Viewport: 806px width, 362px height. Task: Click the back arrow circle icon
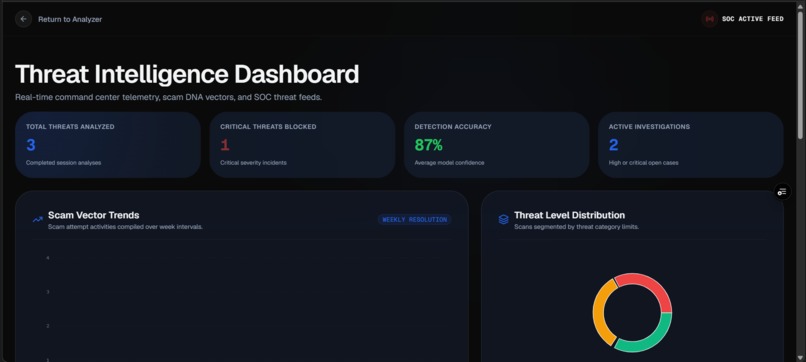[x=23, y=19]
